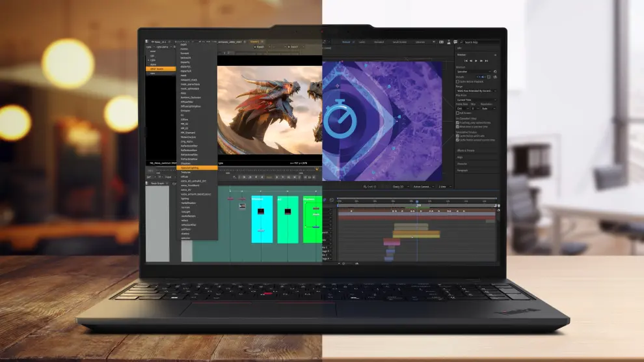Enable the Cache Before Playback checkbox
The width and height of the screenshot is (644, 362).
(x=458, y=82)
